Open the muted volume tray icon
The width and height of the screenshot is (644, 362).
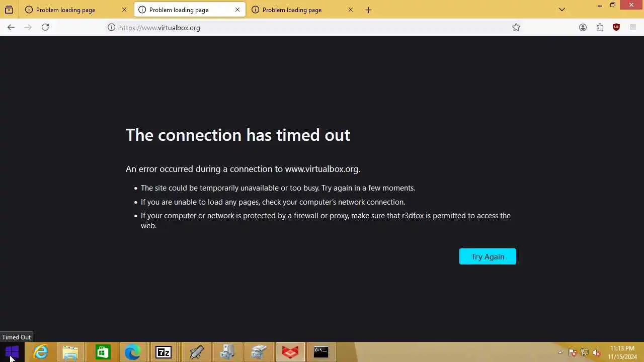(597, 352)
